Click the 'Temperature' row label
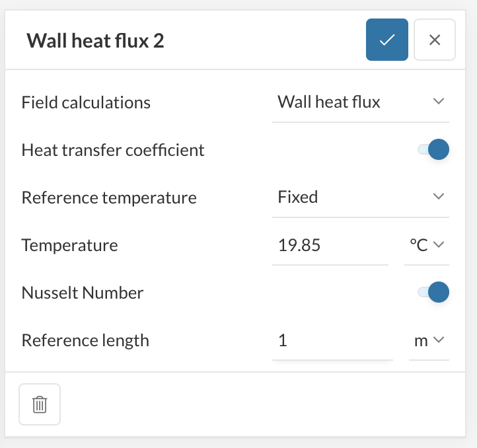 coord(69,245)
